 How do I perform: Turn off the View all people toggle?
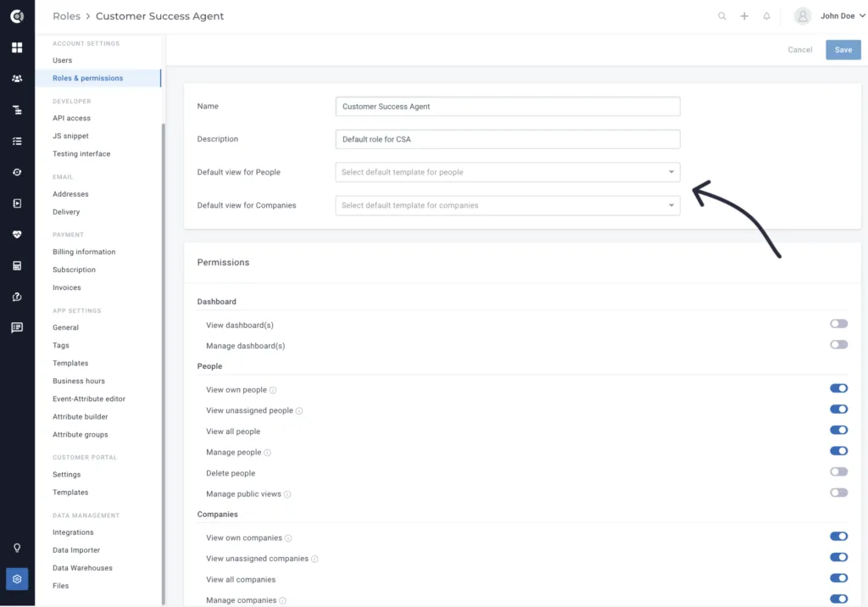pyautogui.click(x=838, y=431)
